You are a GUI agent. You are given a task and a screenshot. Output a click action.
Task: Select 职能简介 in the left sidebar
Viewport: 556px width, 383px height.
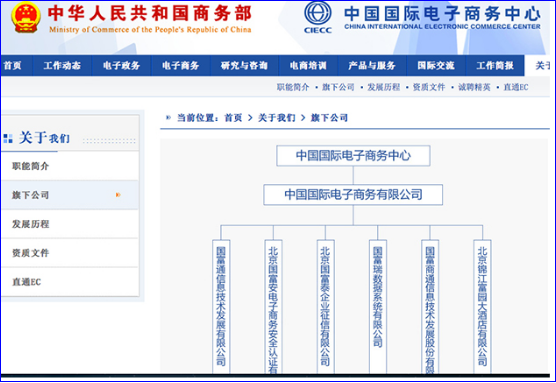point(70,166)
